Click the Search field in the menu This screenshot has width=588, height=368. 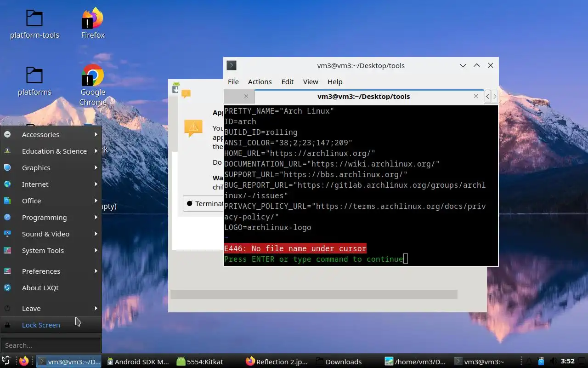tap(51, 345)
